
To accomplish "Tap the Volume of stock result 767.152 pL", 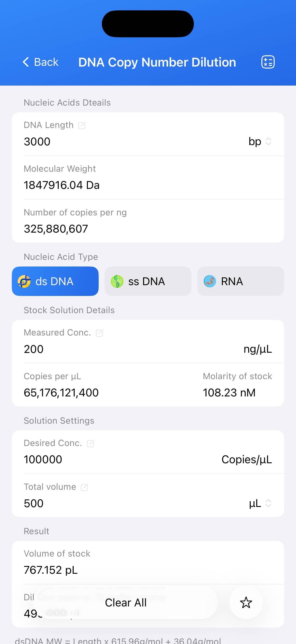I will (51, 570).
